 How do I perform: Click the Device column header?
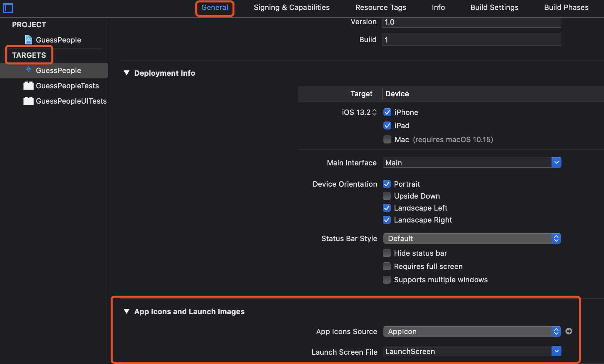pos(397,94)
